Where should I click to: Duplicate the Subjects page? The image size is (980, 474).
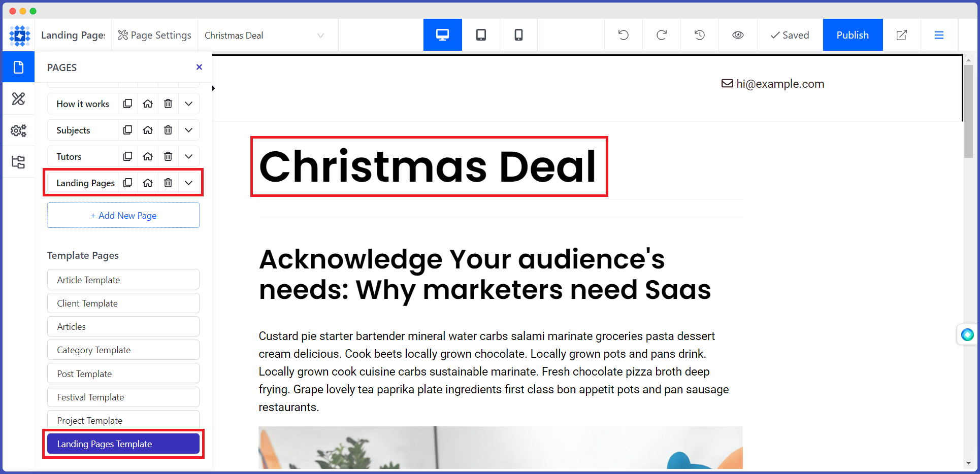tap(127, 130)
